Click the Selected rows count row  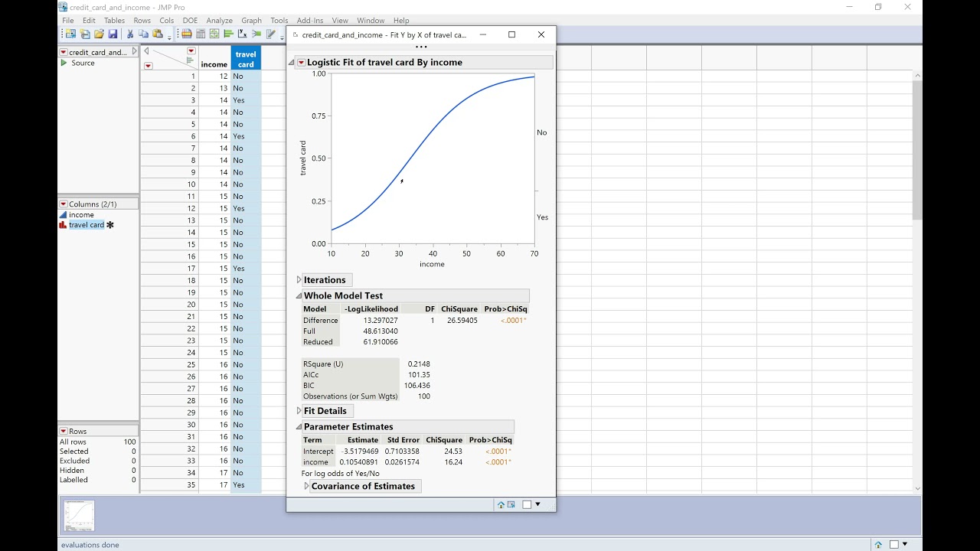tap(98, 452)
